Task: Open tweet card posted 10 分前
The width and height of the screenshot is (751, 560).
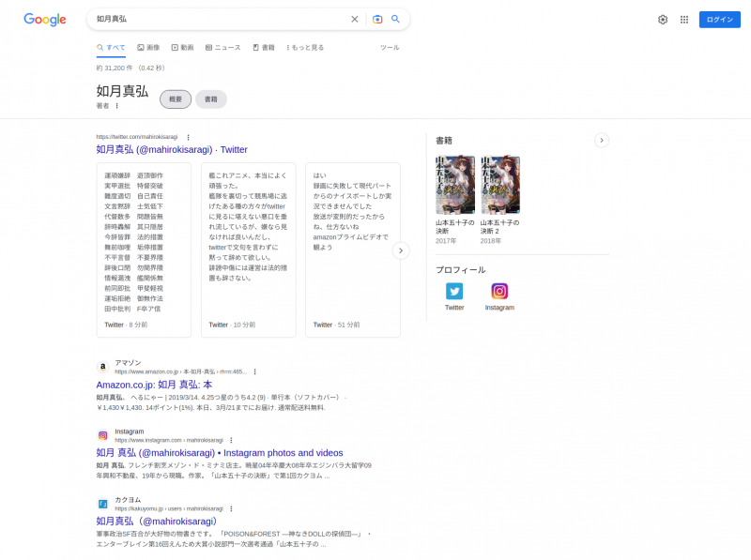Action: click(x=248, y=250)
